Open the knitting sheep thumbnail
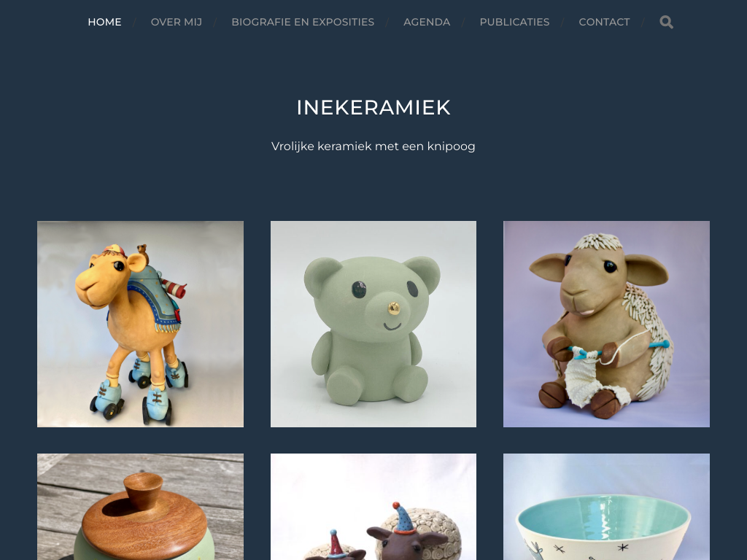The height and width of the screenshot is (560, 747). coord(606,324)
